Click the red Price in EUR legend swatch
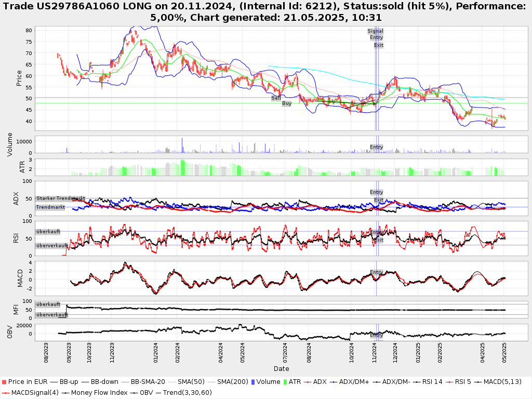This screenshot has width=532, height=399. pos(5,382)
